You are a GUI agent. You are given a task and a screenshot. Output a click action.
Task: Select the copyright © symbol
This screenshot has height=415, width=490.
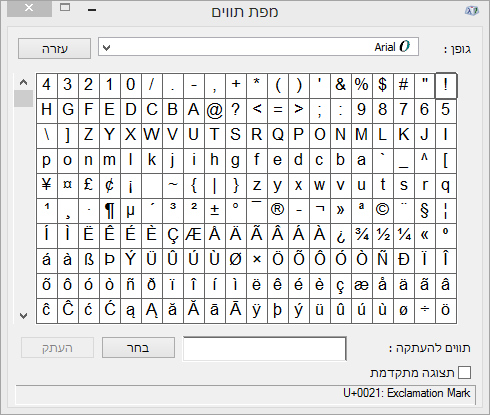383,211
